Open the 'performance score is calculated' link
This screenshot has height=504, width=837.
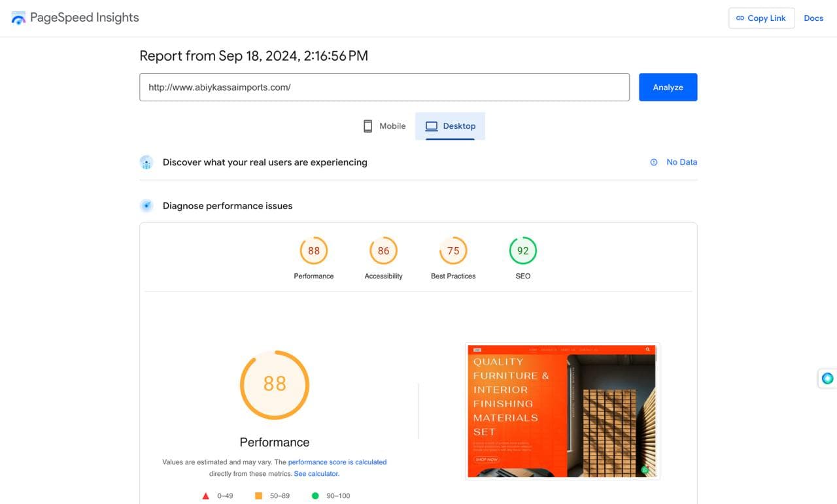pos(337,462)
